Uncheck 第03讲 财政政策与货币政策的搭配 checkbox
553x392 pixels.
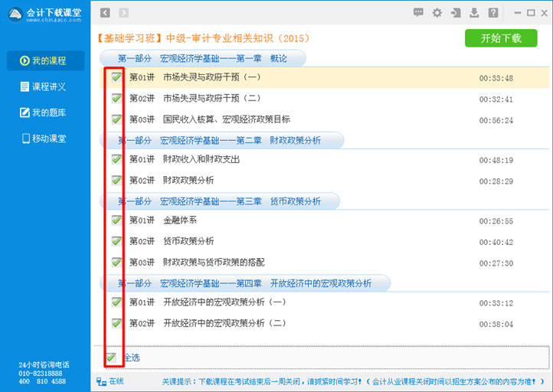coord(116,263)
